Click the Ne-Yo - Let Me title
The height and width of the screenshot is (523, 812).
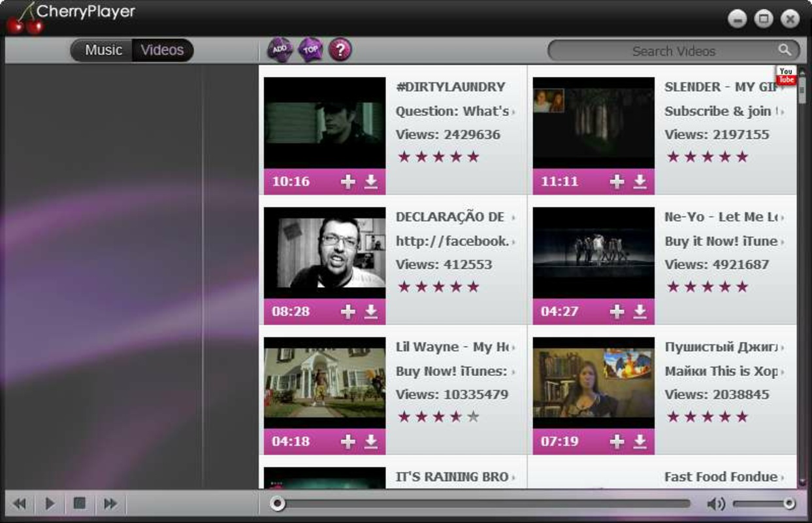pyautogui.click(x=721, y=217)
